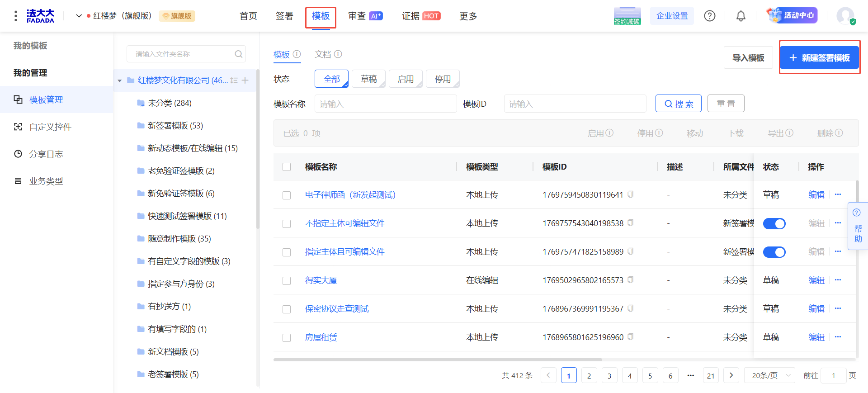Copy template ID for 得实大厦

tap(630, 280)
